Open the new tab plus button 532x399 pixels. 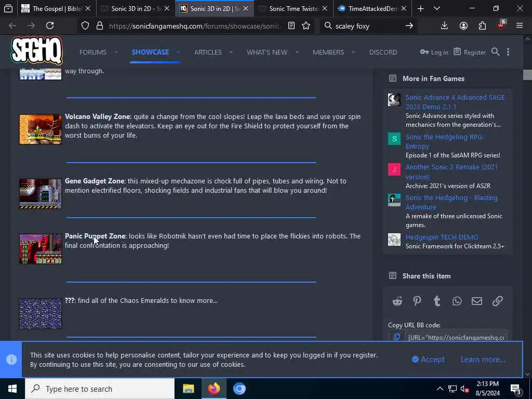point(420,8)
